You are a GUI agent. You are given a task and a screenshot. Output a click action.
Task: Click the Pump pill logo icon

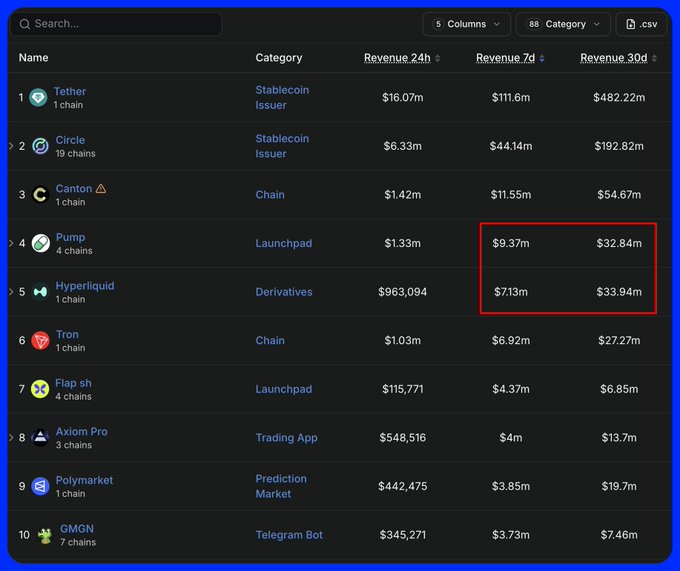tap(40, 243)
